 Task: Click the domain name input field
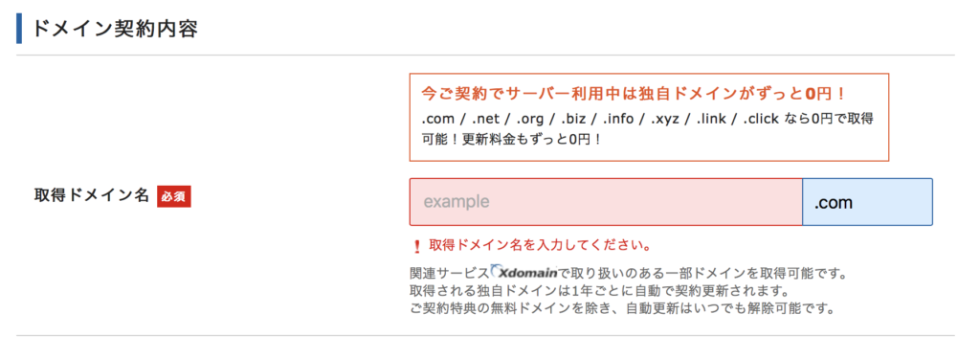(x=606, y=202)
